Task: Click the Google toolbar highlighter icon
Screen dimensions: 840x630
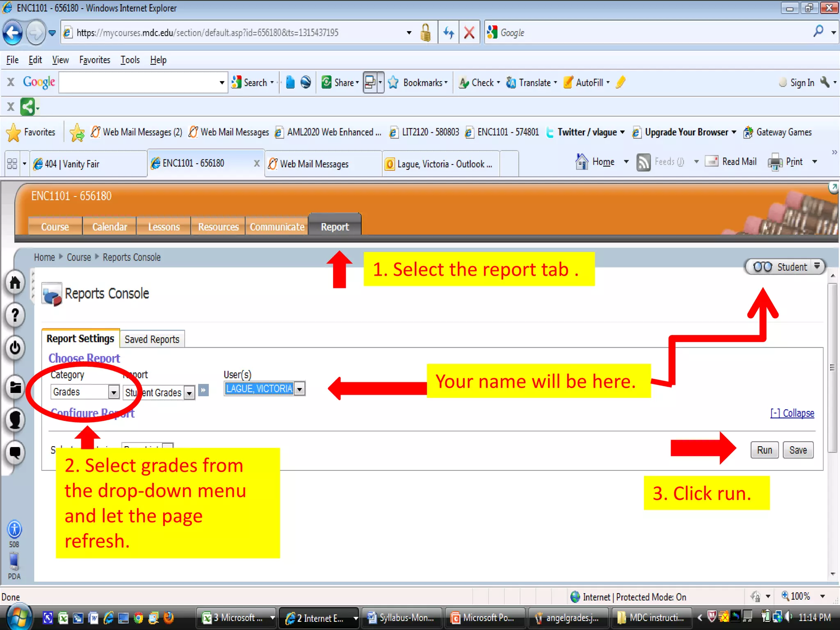Action: (x=621, y=82)
